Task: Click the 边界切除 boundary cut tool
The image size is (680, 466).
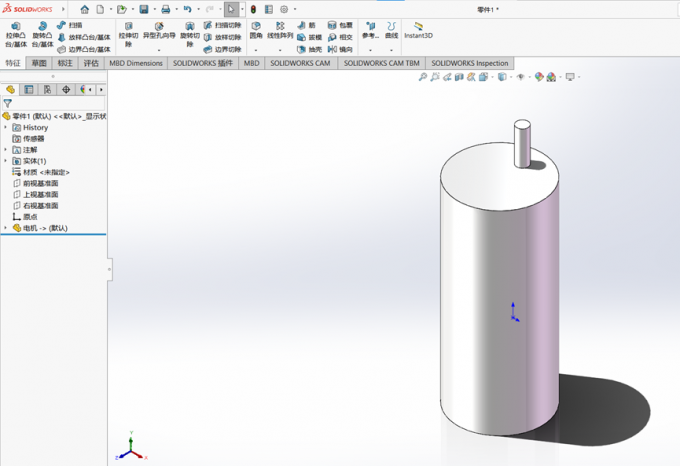Action: (222, 49)
